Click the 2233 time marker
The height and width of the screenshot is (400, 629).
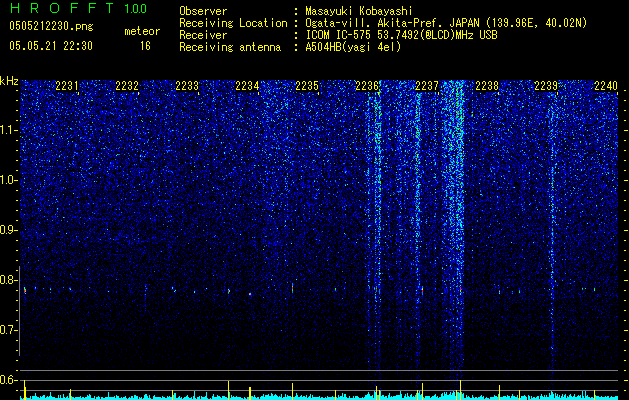tap(187, 85)
